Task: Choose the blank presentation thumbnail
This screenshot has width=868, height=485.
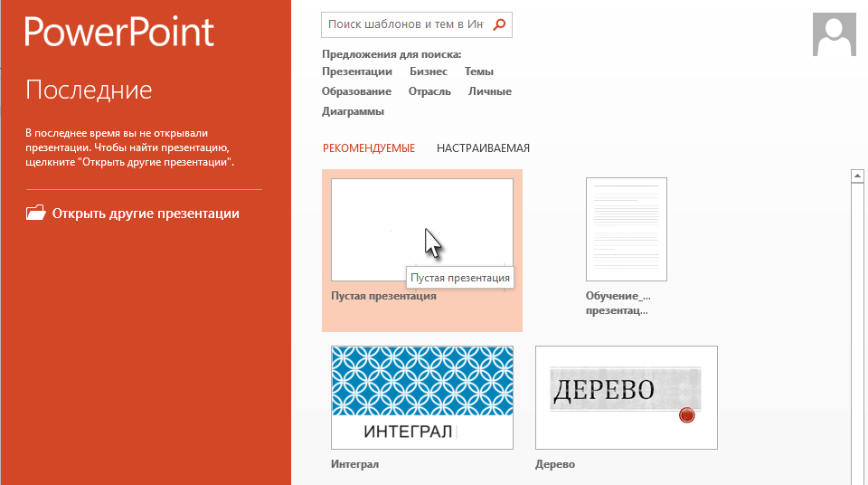Action: 422,230
